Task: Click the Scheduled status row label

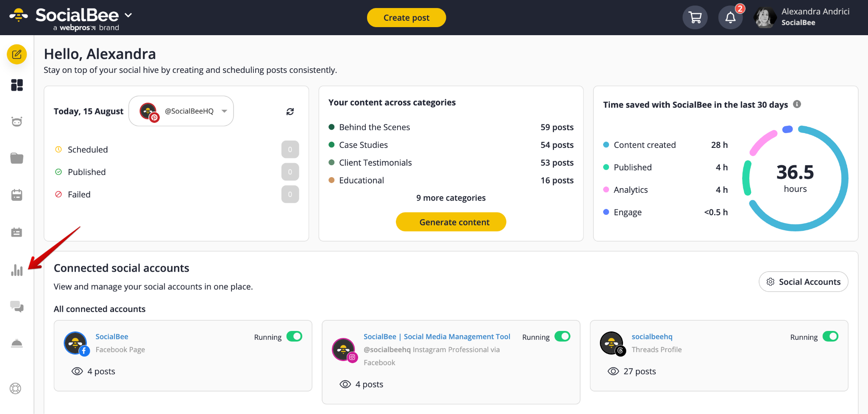Action: click(88, 150)
